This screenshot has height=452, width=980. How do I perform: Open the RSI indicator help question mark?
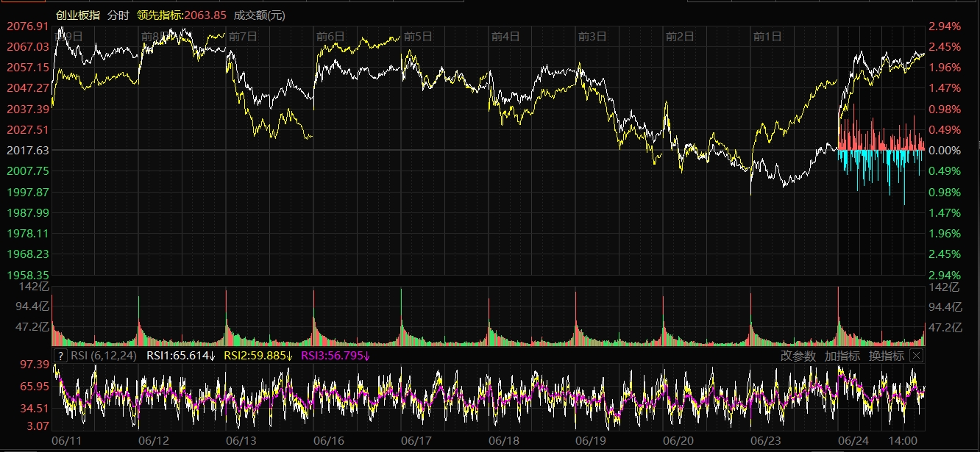tap(61, 356)
